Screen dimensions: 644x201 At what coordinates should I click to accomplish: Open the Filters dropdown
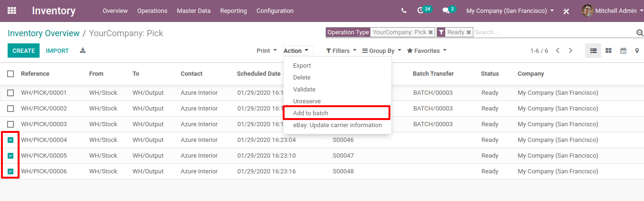coord(341,51)
